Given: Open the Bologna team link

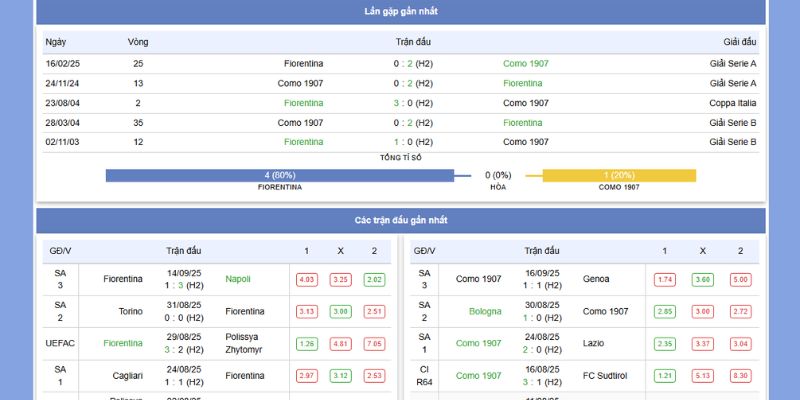Looking at the screenshot, I should point(485,311).
